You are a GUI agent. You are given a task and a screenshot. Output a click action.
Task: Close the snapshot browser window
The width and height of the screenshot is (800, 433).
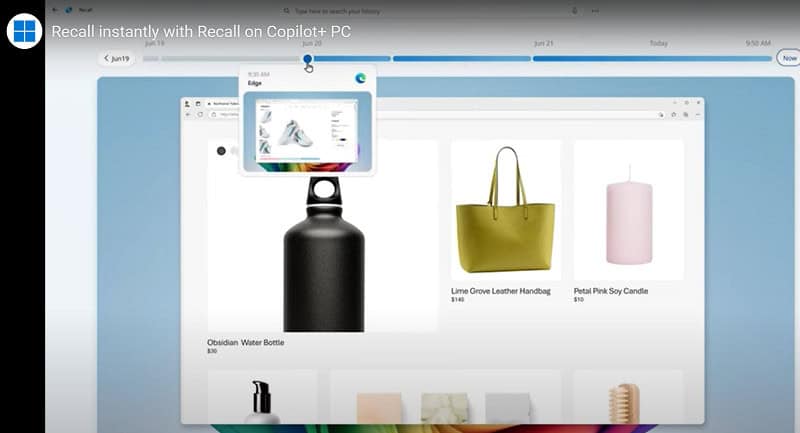pos(698,103)
